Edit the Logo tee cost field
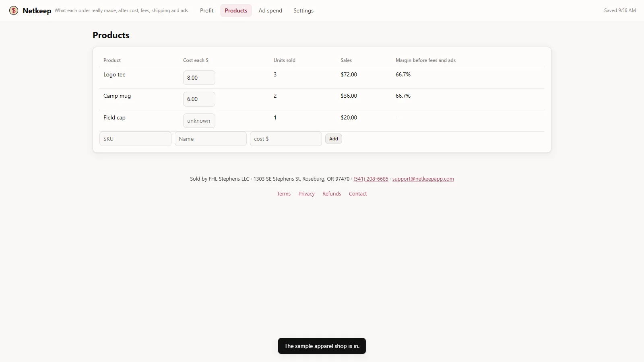 point(199,78)
